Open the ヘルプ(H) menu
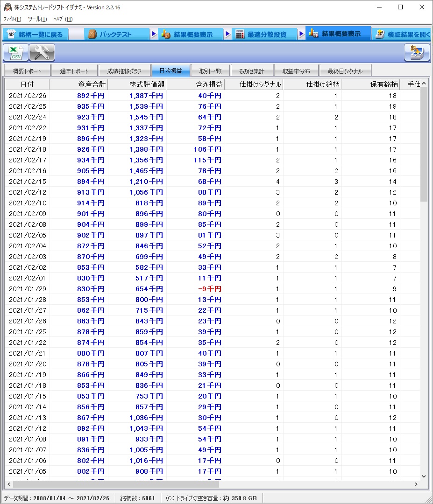Screen dimensions: 433x504 pos(63,19)
